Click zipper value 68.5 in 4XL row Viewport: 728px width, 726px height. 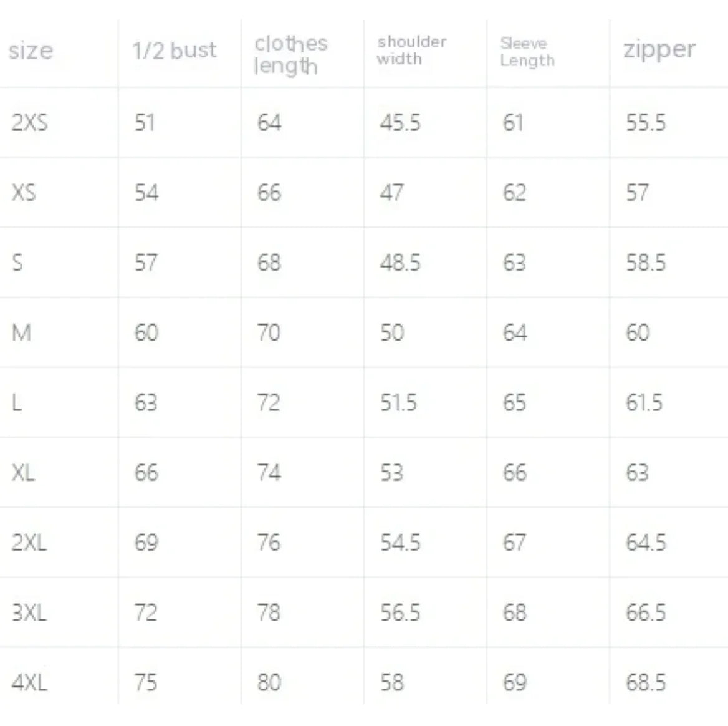click(x=646, y=682)
